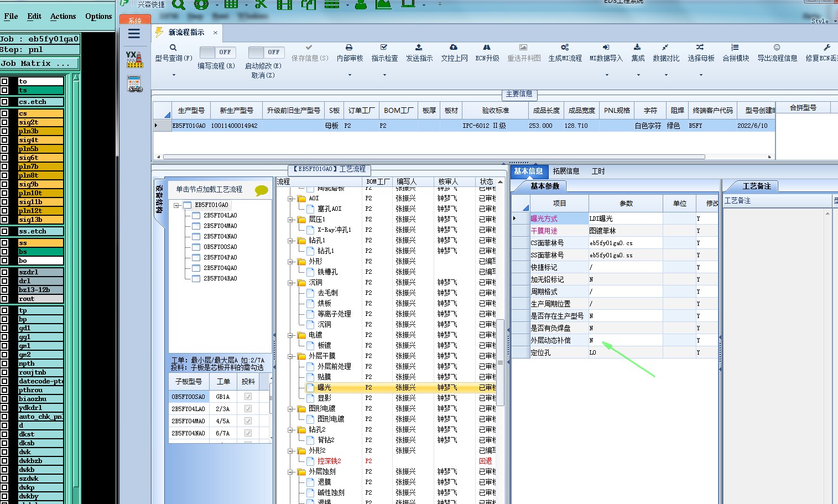Click the 系统 orange tab button

tap(135, 20)
